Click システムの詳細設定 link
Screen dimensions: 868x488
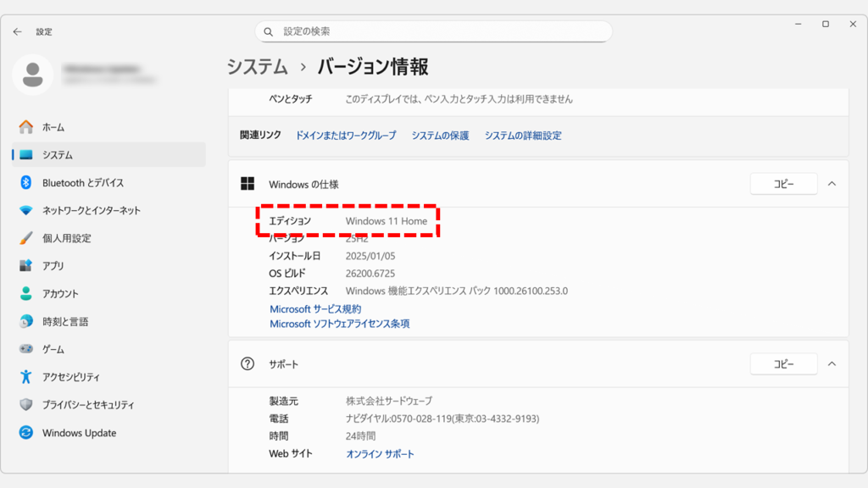pyautogui.click(x=523, y=136)
